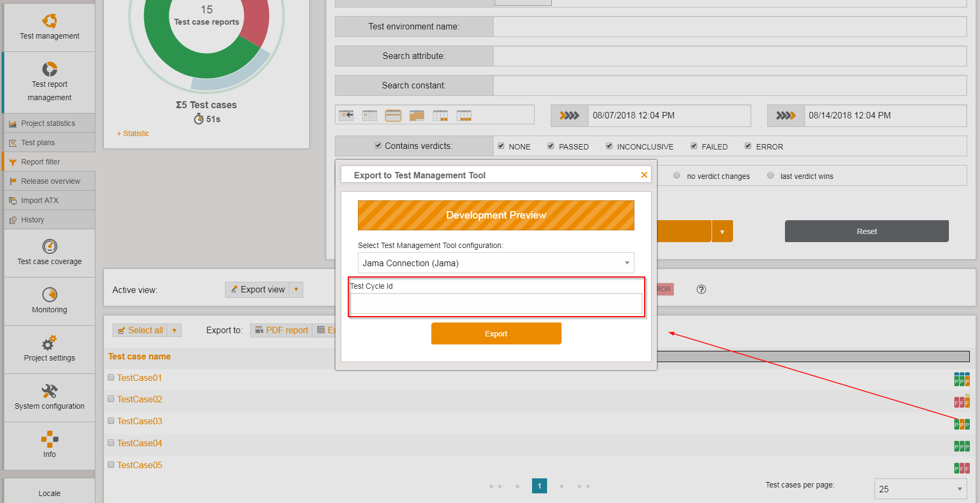
Task: Expand Test Management Tool configuration dropdown
Action: tap(626, 263)
